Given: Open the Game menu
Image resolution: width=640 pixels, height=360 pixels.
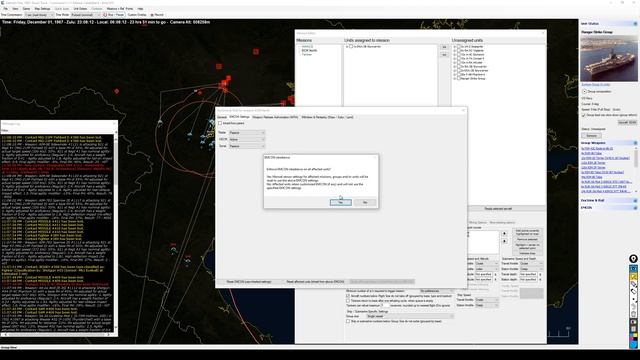Looking at the screenshot, I should (x=26, y=9).
